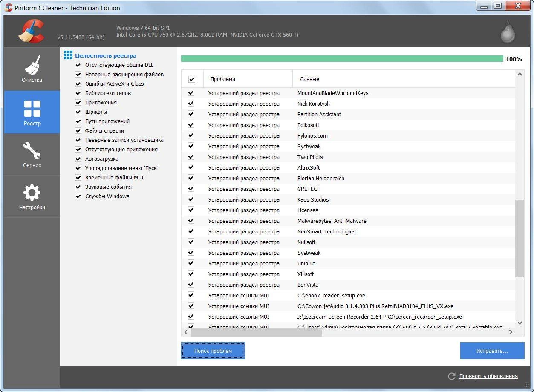Screen dimensions: 534x392
Task: Select the Icecream Screen Recorder setup row
Action: coord(348,317)
